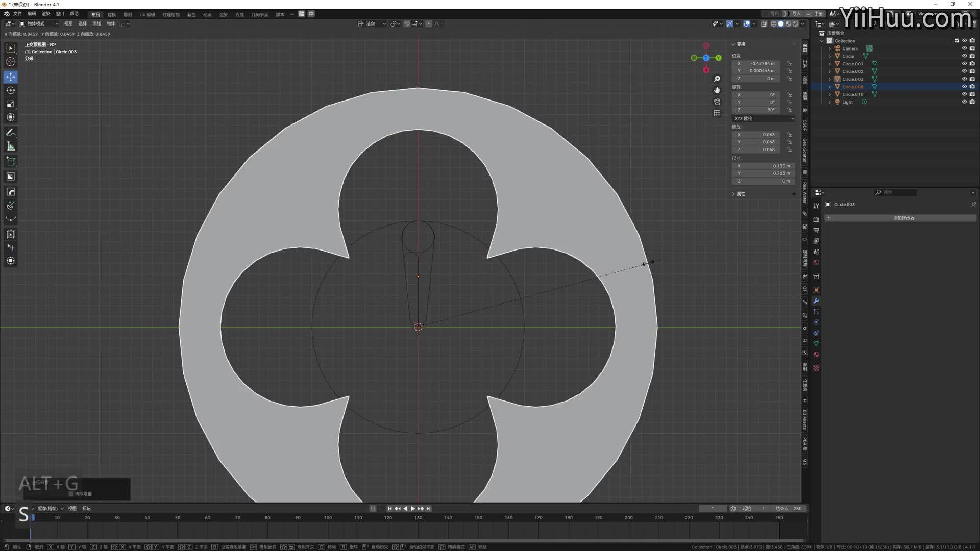Open the 物体模式 mode dropdown
The image size is (980, 551).
[x=39, y=23]
